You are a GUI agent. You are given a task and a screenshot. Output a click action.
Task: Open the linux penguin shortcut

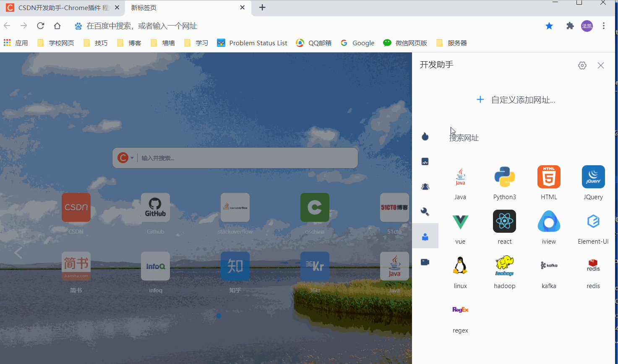pyautogui.click(x=460, y=266)
